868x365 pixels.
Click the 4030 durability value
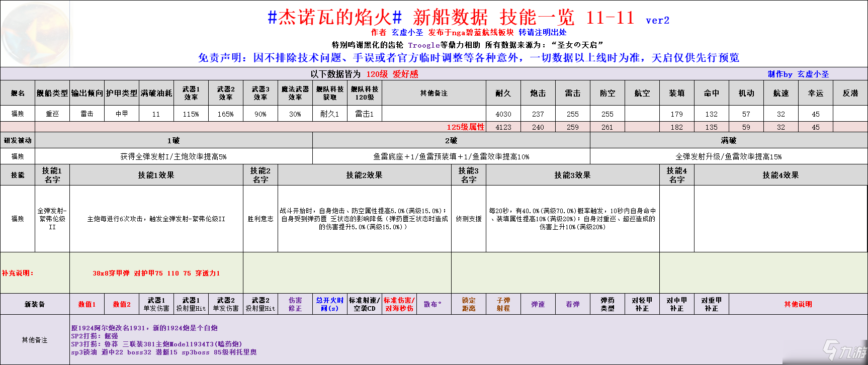click(x=503, y=114)
